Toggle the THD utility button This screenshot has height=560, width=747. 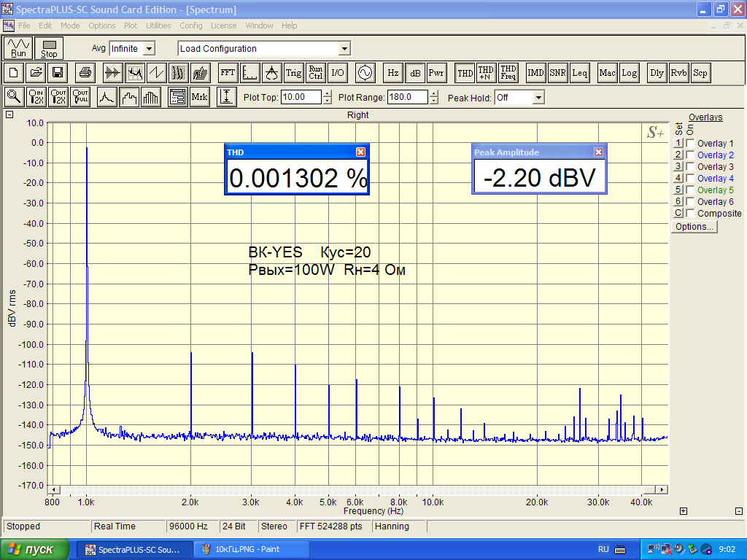(x=465, y=73)
